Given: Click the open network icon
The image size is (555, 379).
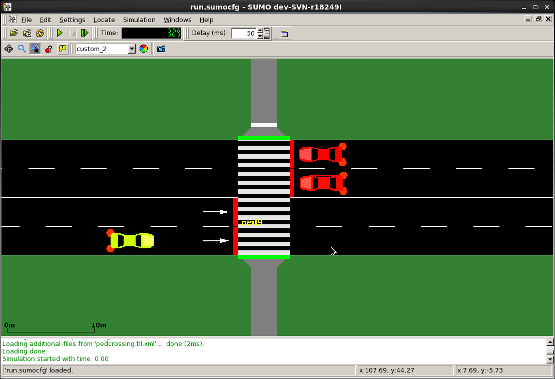Looking at the screenshot, I should point(27,33).
